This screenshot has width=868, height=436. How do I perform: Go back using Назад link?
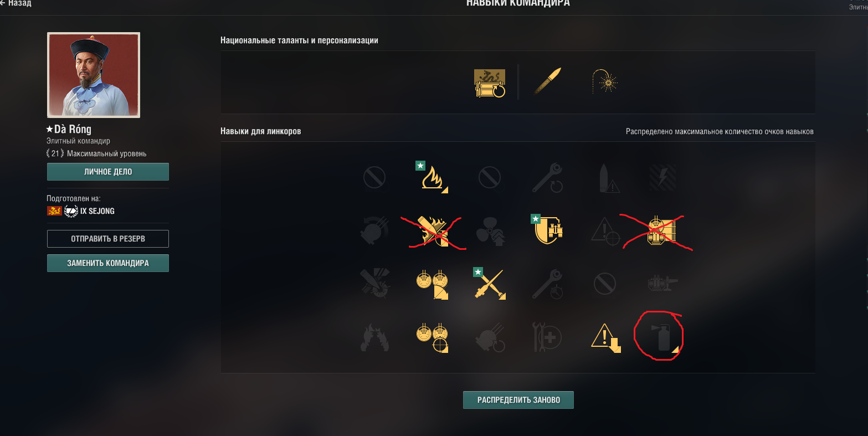(x=16, y=3)
